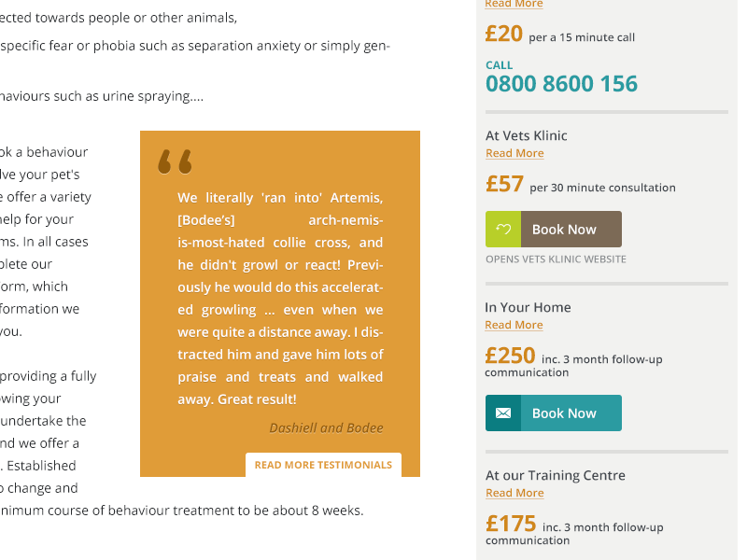Screen dimensions: 747x560
Task: Click the green heart icon beside Book Now
Action: pyautogui.click(x=503, y=229)
